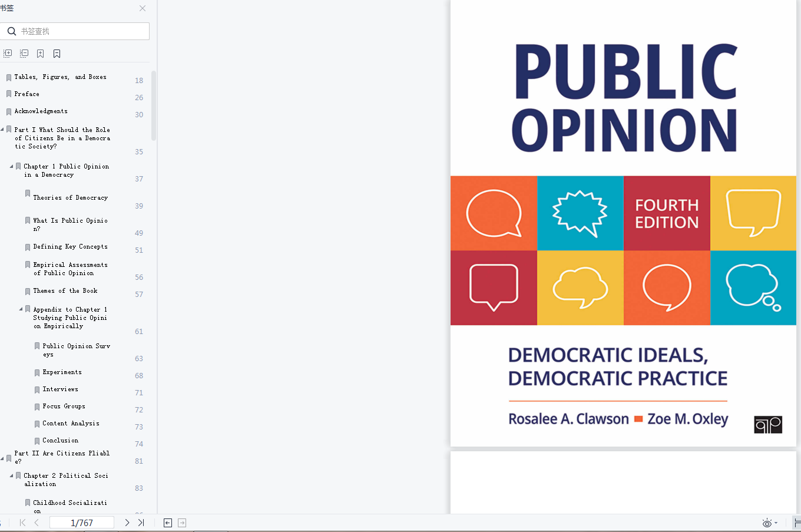Toggle eye protection mode icon
801x532 pixels.
coord(767,523)
